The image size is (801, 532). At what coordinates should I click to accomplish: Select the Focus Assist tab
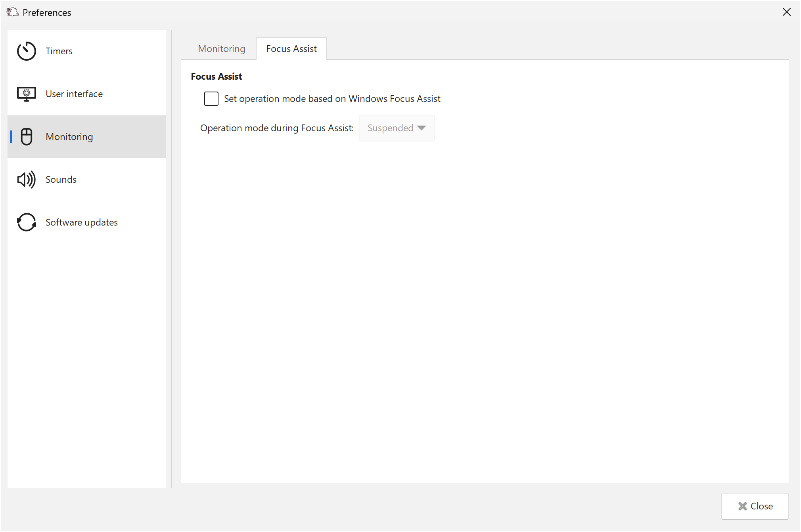(291, 49)
